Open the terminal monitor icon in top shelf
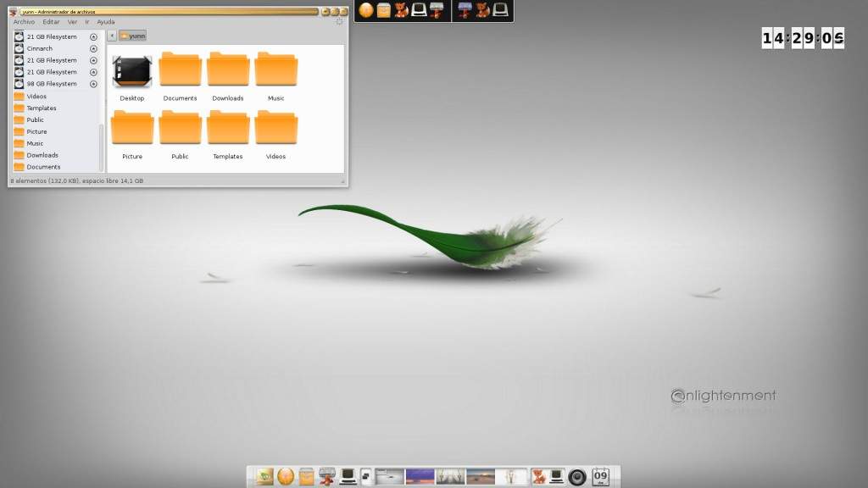 pos(419,10)
